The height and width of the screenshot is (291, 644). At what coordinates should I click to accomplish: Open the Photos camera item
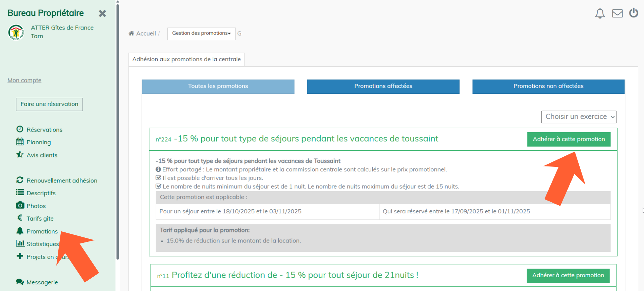pos(36,206)
